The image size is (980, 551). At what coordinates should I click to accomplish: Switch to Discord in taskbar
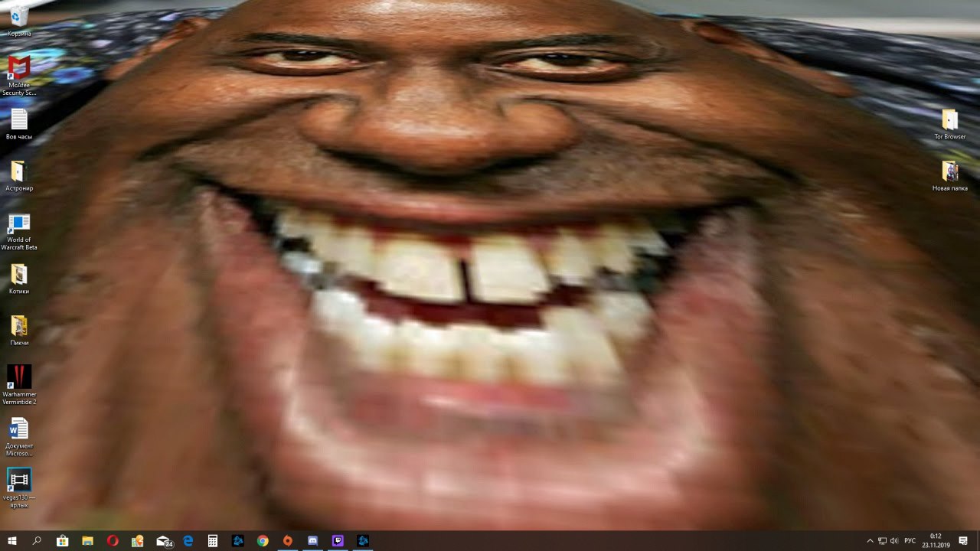coord(312,541)
